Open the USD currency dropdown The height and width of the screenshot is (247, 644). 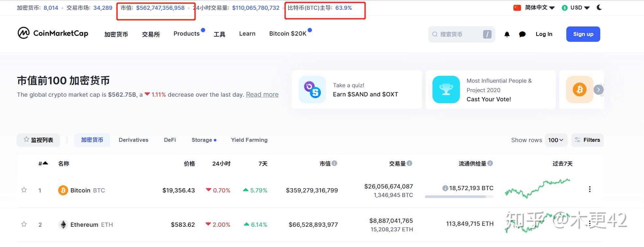580,8
